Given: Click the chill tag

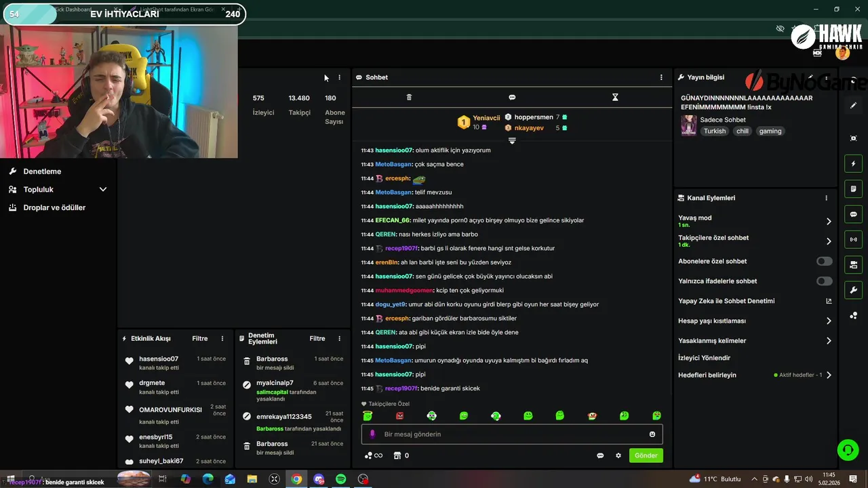Looking at the screenshot, I should tap(743, 131).
